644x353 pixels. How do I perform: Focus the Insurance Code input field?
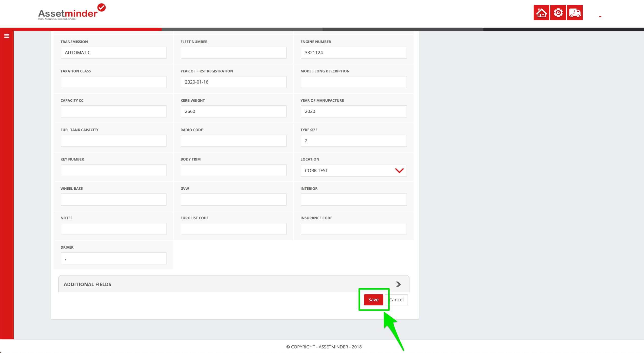[354, 229]
